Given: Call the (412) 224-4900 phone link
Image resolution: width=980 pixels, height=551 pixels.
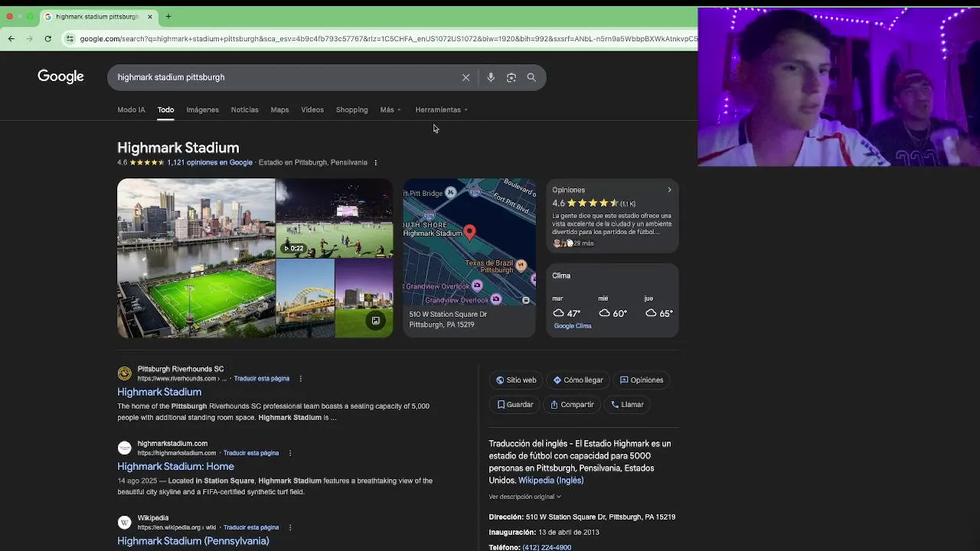Looking at the screenshot, I should pos(547,547).
